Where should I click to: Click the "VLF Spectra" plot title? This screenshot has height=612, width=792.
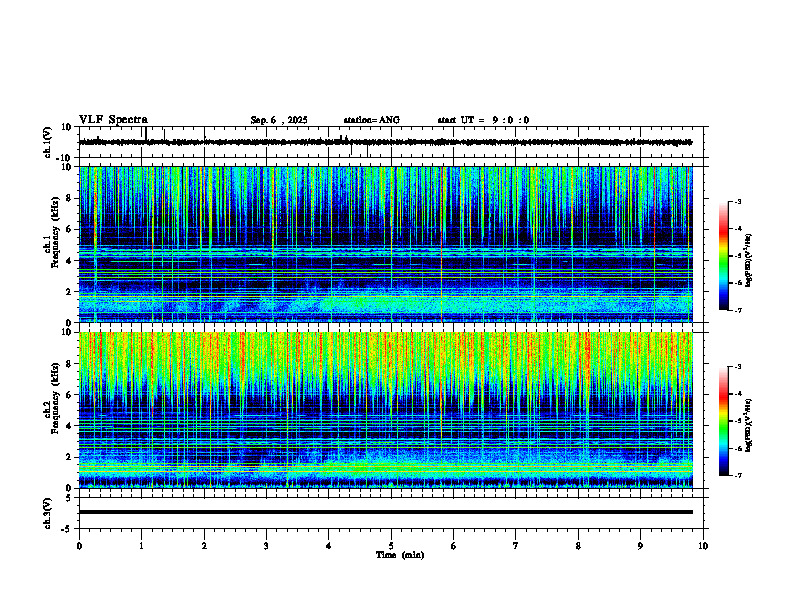[113, 120]
